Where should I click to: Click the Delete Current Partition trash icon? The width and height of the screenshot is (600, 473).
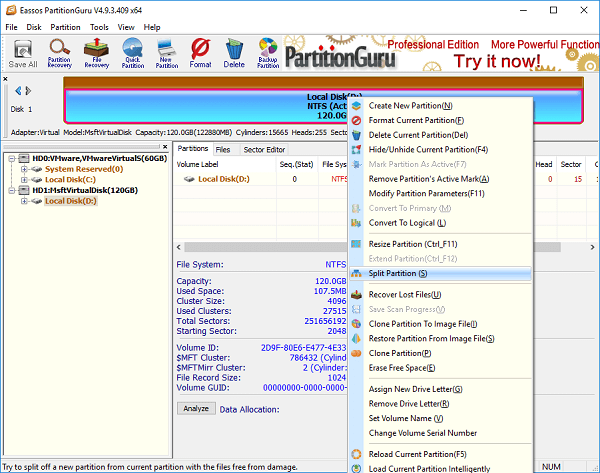point(356,135)
